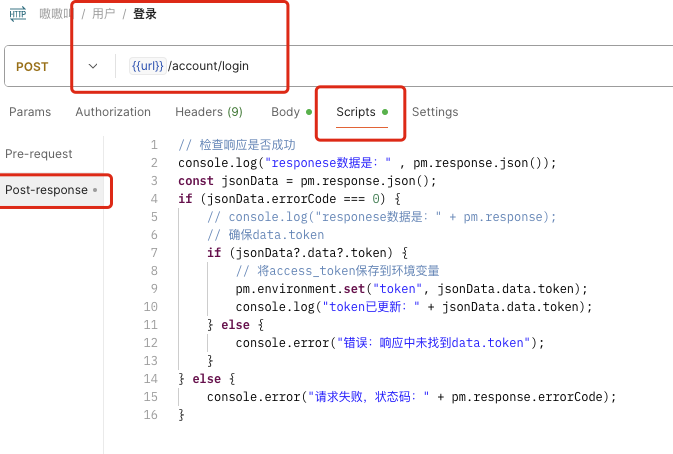Click the /account/login path in the URL field
Image resolution: width=673 pixels, height=454 pixels.
(208, 66)
